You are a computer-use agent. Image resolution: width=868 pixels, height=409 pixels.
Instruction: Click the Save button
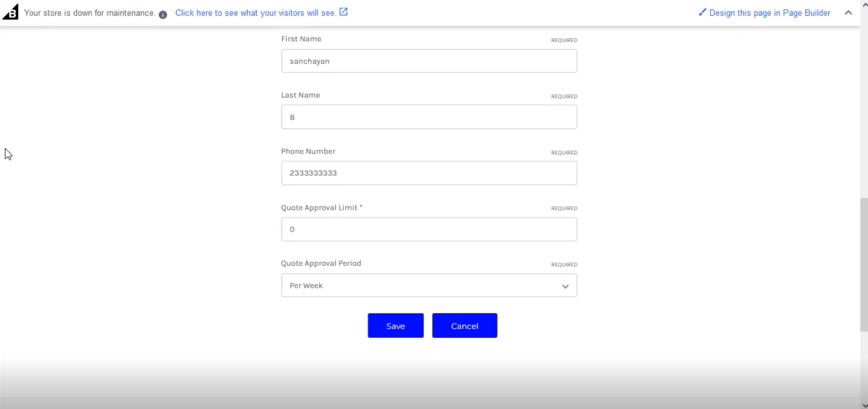click(x=396, y=326)
